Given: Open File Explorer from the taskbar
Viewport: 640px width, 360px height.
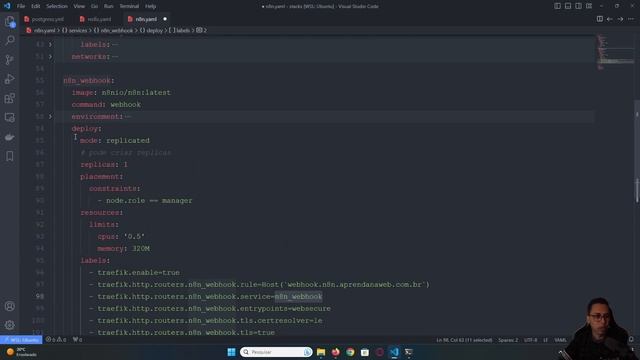Looking at the screenshot, I should tap(321, 352).
